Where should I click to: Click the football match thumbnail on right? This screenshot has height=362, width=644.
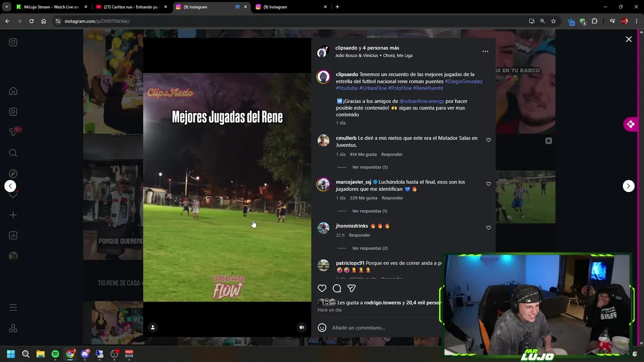pos(525,197)
